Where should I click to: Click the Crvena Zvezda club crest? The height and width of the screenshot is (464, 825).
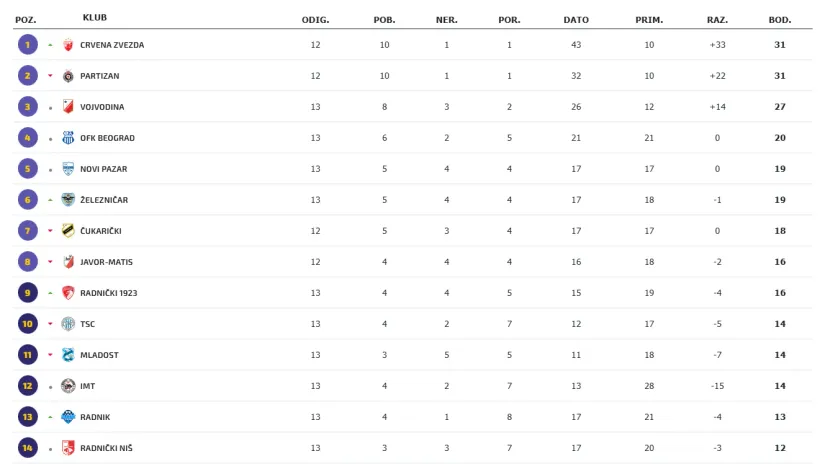[68, 45]
